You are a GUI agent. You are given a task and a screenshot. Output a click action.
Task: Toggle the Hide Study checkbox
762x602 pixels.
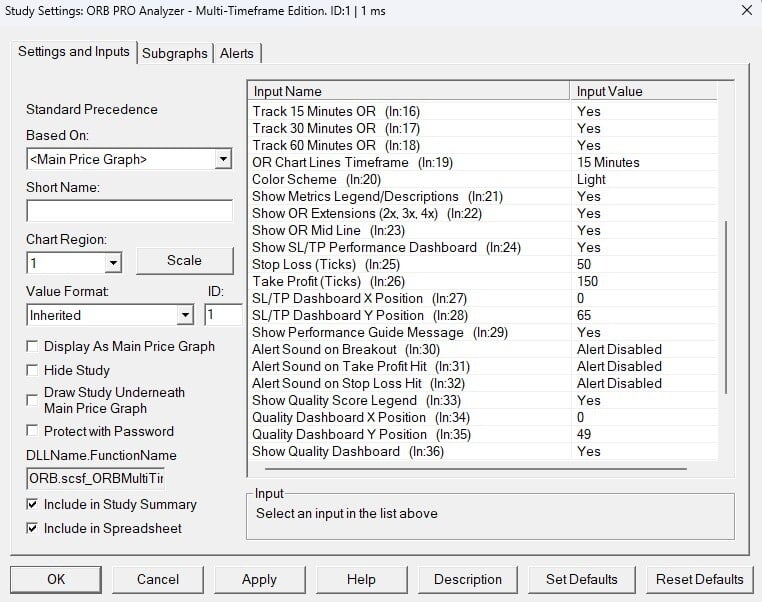32,370
